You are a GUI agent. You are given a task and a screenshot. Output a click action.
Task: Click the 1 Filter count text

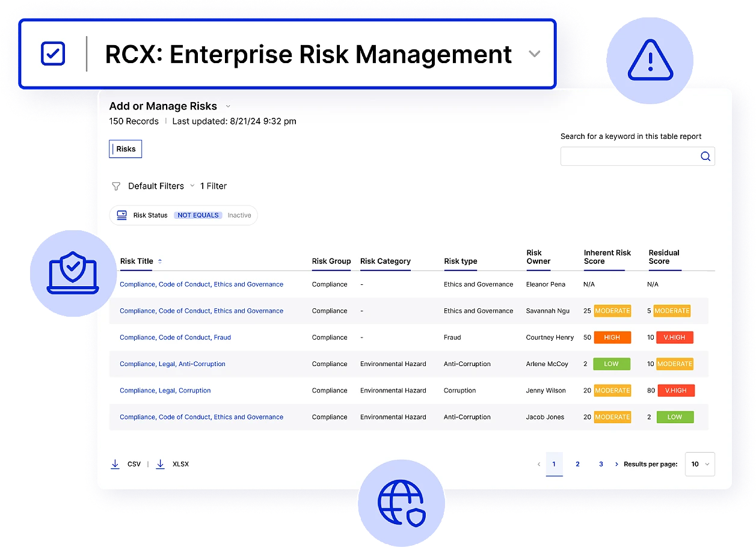[x=214, y=186]
